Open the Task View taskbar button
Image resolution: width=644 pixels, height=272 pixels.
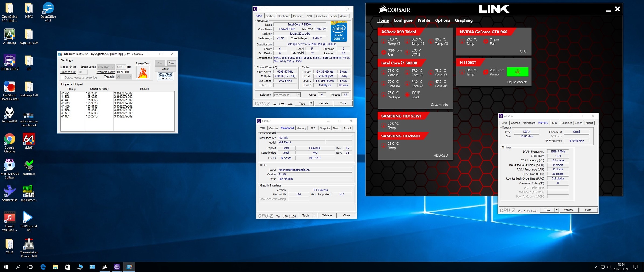tap(30, 267)
